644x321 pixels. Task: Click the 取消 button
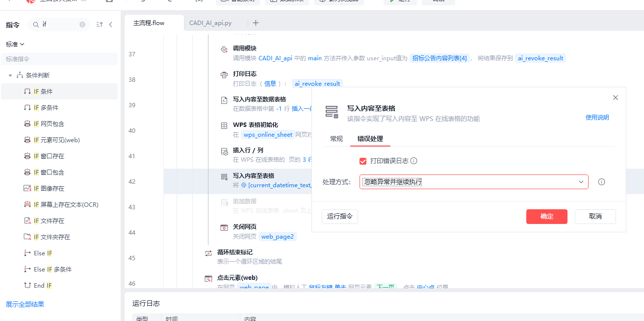click(595, 217)
